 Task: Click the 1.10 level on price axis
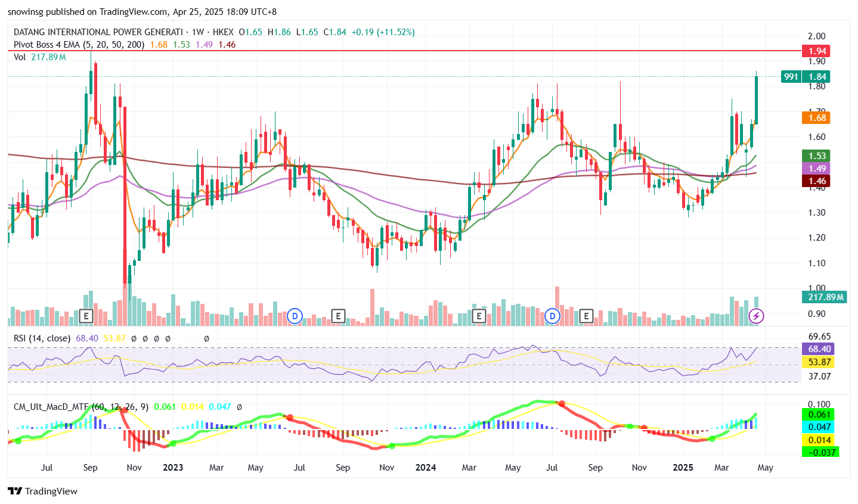click(x=817, y=263)
